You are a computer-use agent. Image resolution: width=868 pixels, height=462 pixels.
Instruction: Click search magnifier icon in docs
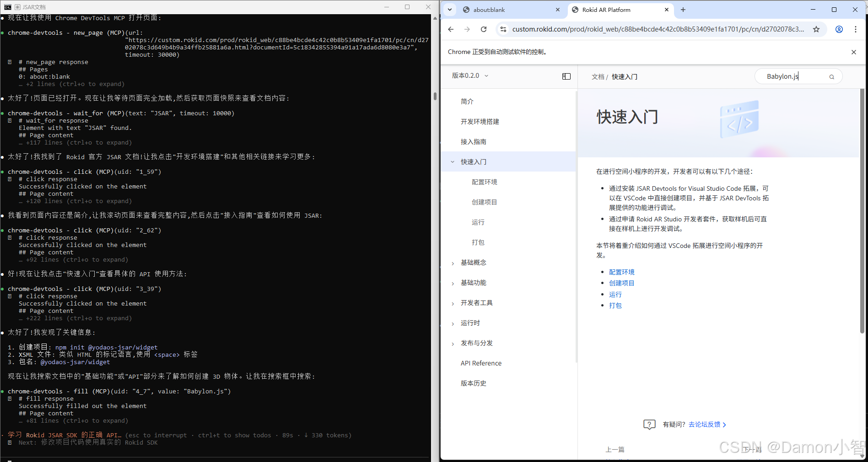832,77
